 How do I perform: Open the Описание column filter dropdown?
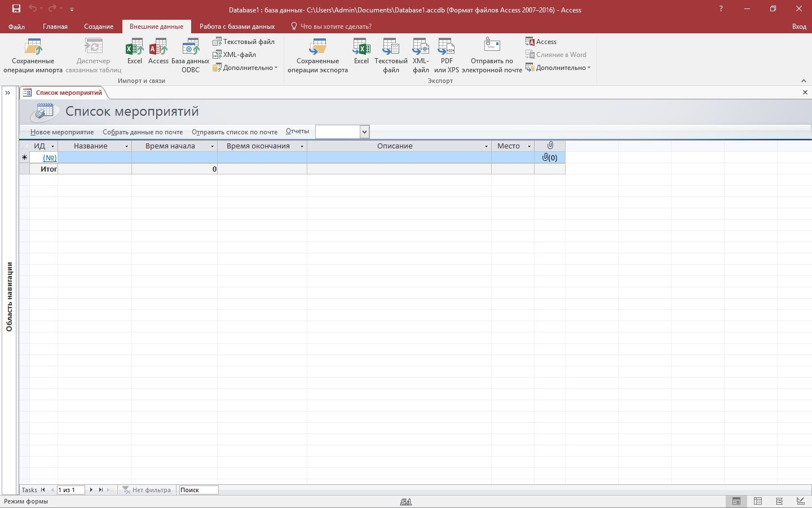coord(486,146)
